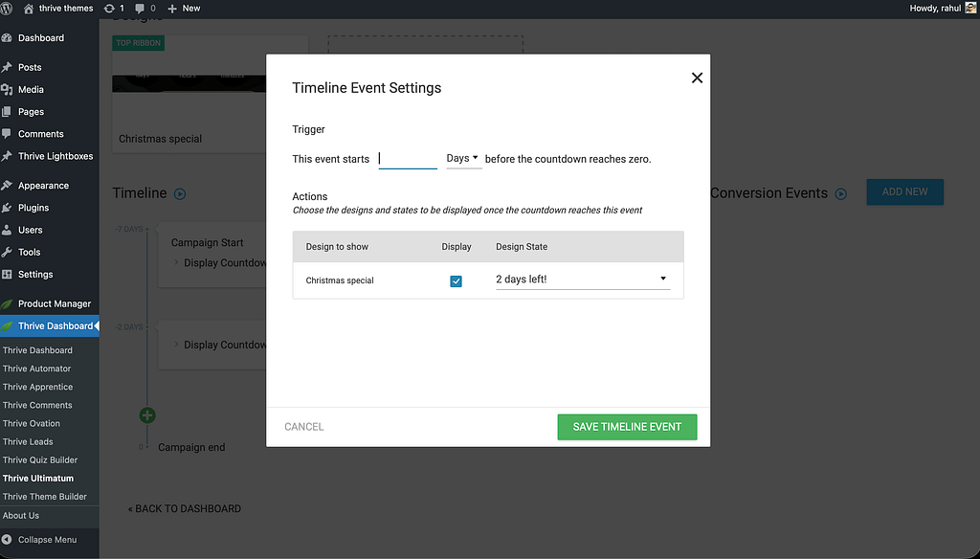Image resolution: width=980 pixels, height=559 pixels.
Task: Follow the Back to Dashboard link
Action: [x=185, y=508]
